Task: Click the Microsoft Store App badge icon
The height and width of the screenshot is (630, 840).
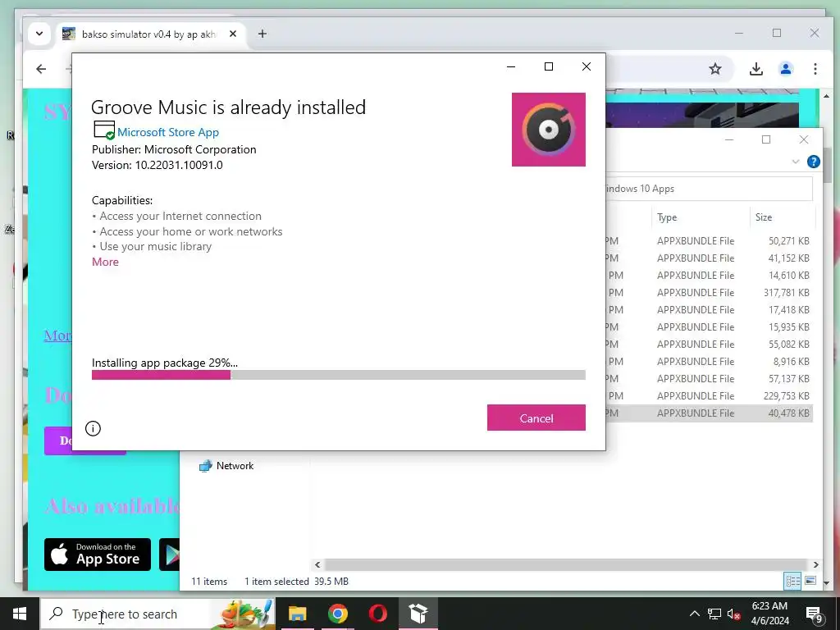Action: [104, 130]
